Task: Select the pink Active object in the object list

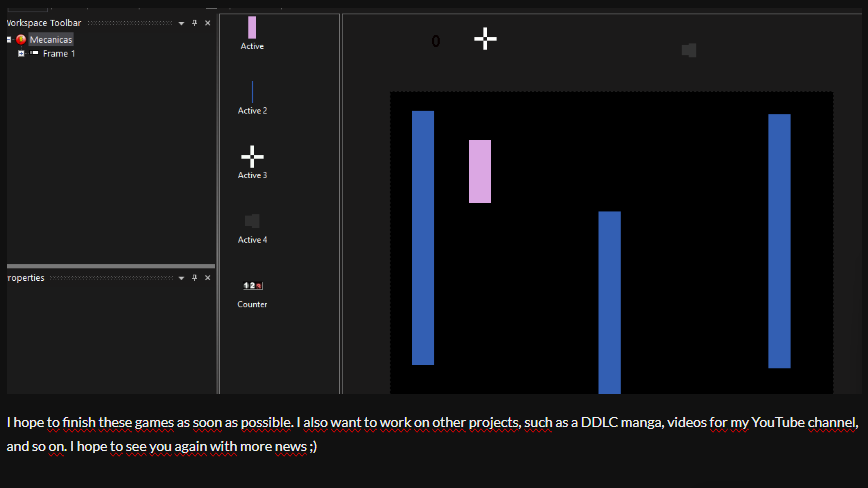Action: point(252,27)
